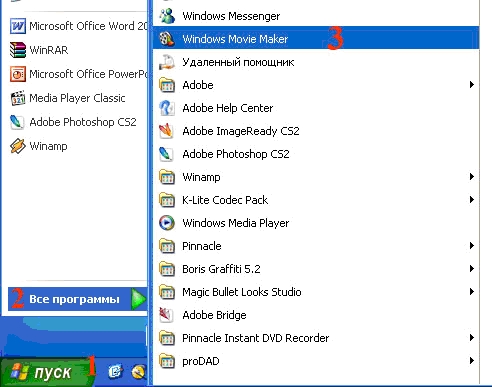The image size is (492, 387).
Task: Select the Удаленный помощник entry
Action: coord(316,62)
